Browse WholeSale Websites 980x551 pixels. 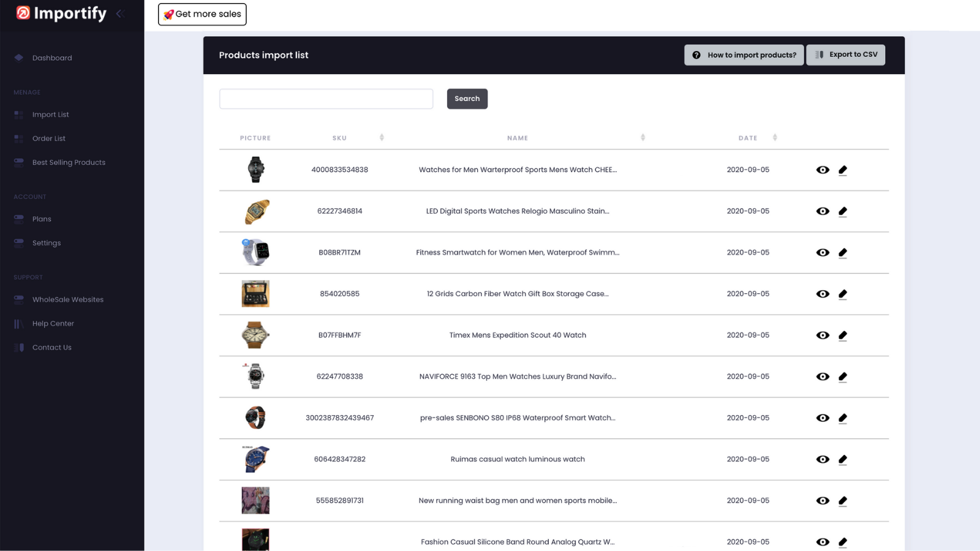click(67, 299)
